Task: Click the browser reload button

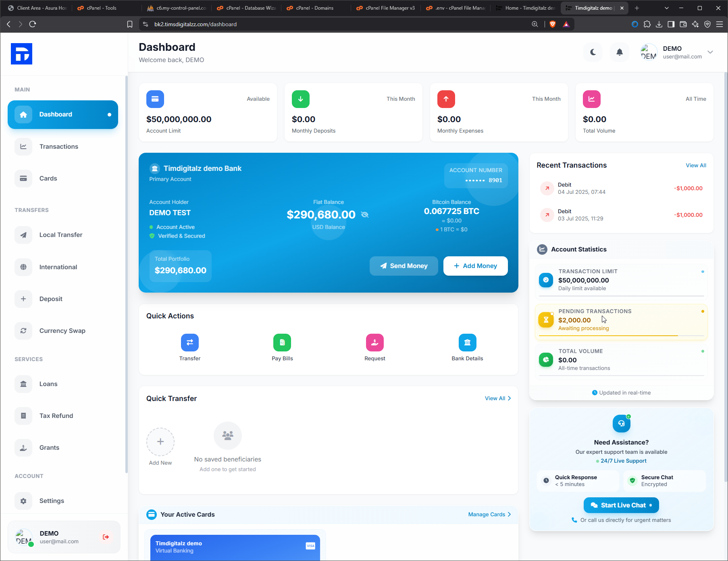Action: pos(33,24)
